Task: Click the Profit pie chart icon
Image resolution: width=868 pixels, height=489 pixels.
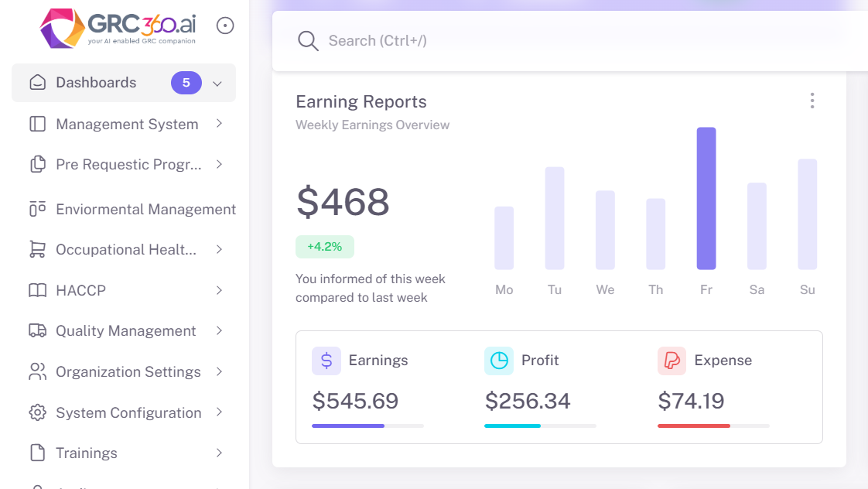Action: 499,361
